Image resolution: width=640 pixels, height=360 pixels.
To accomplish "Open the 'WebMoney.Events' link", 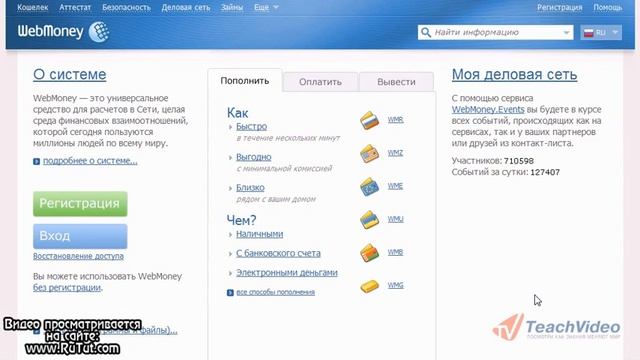I will 488,109.
